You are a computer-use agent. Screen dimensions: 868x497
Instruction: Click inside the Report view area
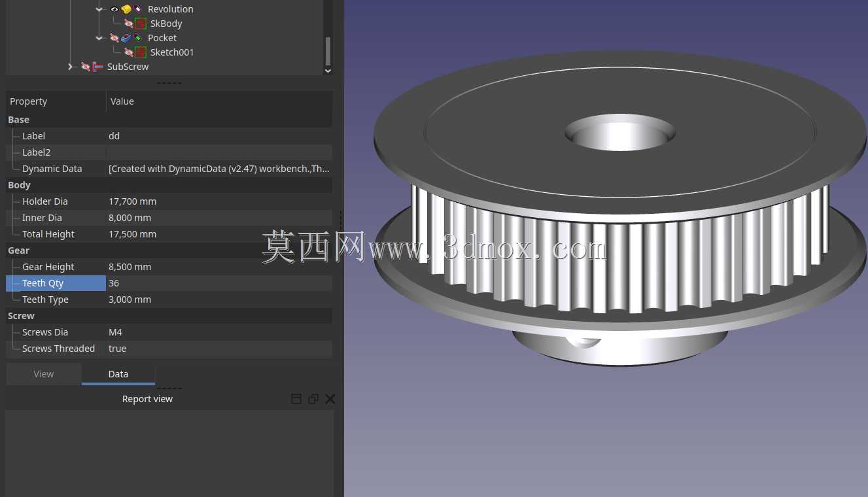coord(169,453)
